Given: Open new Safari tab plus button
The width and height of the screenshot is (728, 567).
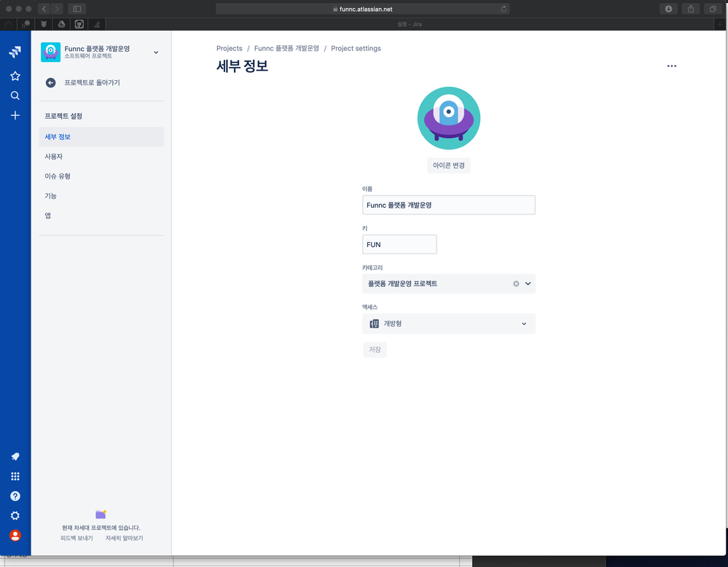Looking at the screenshot, I should click(x=720, y=24).
